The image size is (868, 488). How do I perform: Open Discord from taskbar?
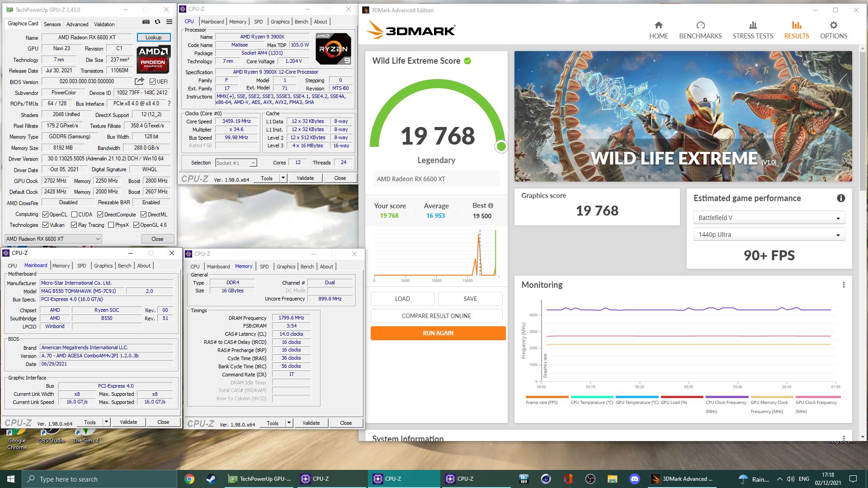pos(635,479)
